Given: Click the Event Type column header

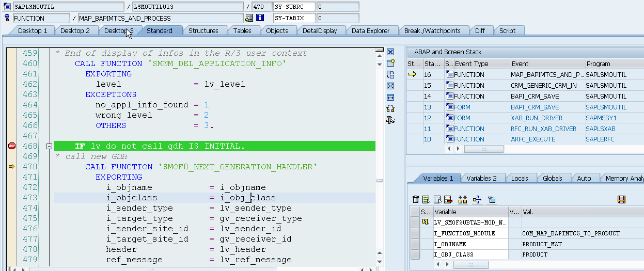Looking at the screenshot, I should point(481,64).
